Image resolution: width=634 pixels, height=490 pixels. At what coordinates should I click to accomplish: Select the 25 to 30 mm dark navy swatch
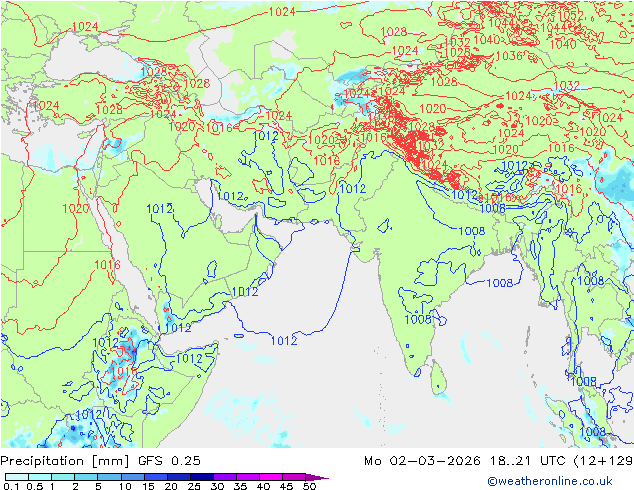(201, 477)
